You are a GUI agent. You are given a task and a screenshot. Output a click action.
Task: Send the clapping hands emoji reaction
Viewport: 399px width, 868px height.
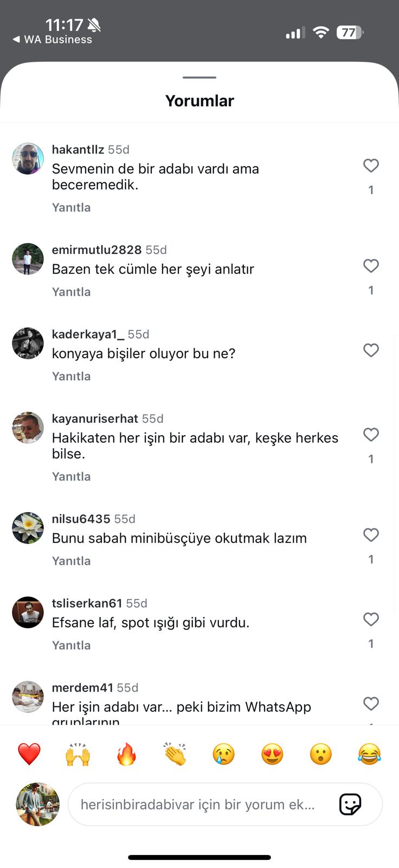click(175, 754)
